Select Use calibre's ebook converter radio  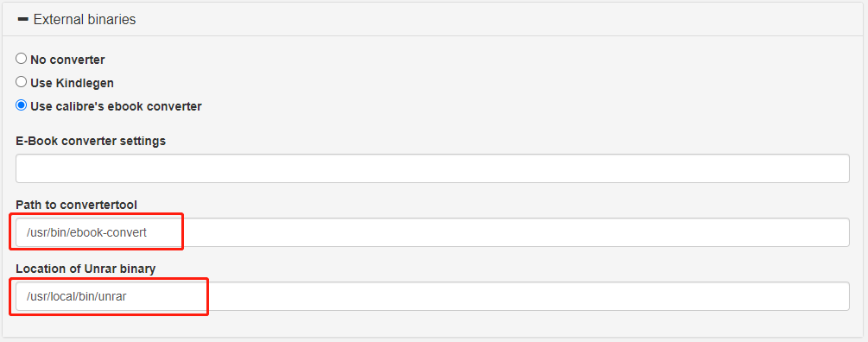tap(21, 105)
